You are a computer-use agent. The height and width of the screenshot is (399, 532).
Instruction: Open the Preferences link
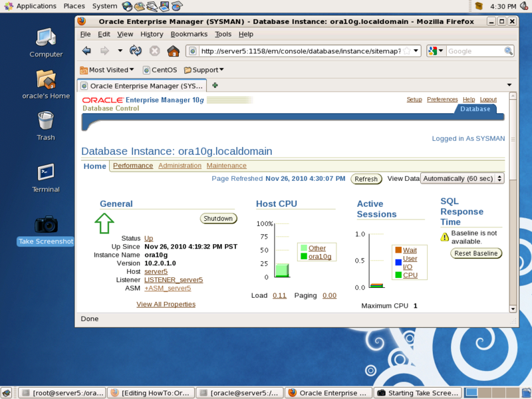point(442,99)
